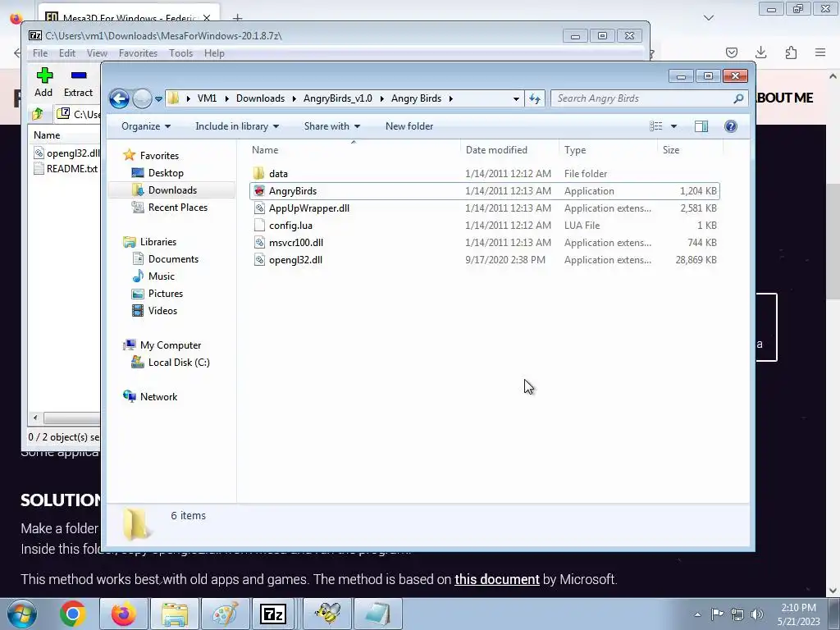Viewport: 840px width, 630px height.
Task: Open Desktop in the navigation pane
Action: coord(166,173)
